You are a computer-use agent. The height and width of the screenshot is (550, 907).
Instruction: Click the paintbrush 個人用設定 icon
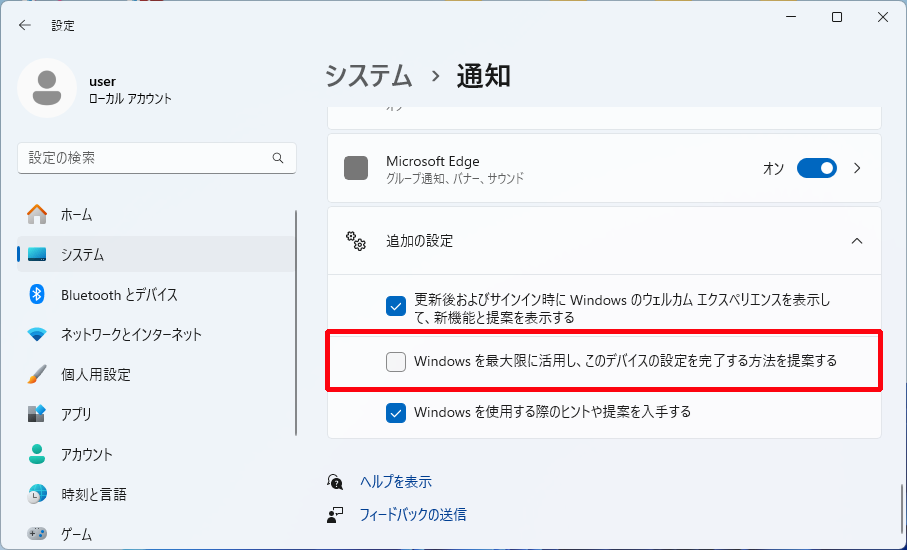pos(37,374)
